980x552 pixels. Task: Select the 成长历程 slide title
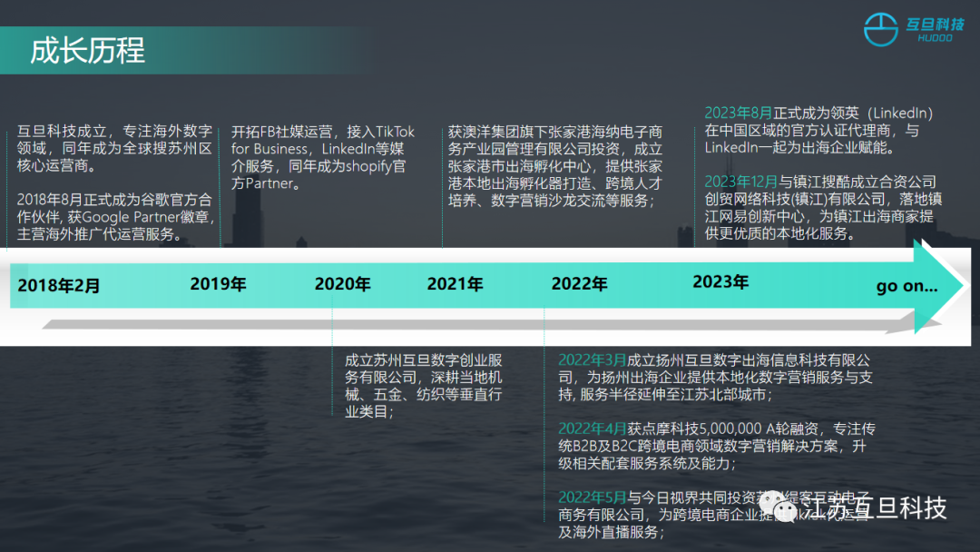tap(87, 50)
